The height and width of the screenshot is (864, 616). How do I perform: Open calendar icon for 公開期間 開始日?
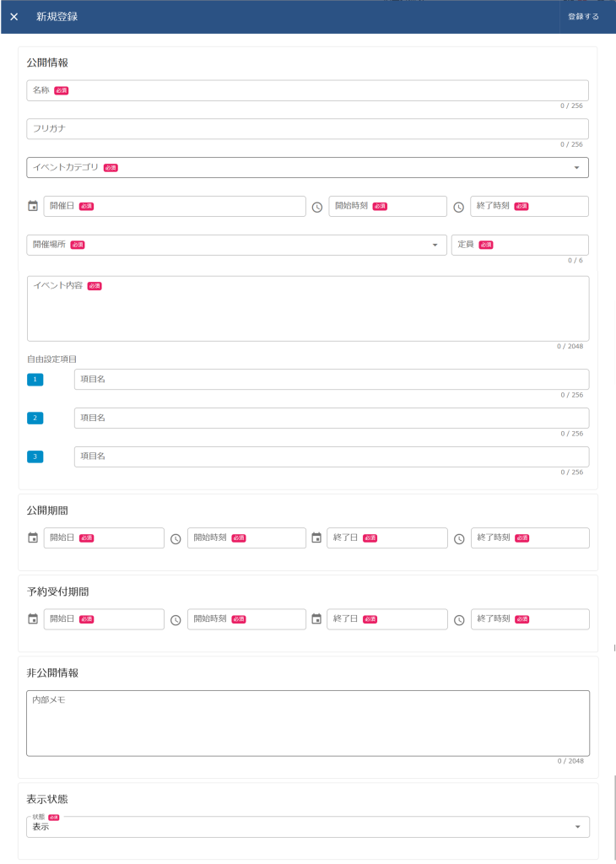pyautogui.click(x=33, y=537)
